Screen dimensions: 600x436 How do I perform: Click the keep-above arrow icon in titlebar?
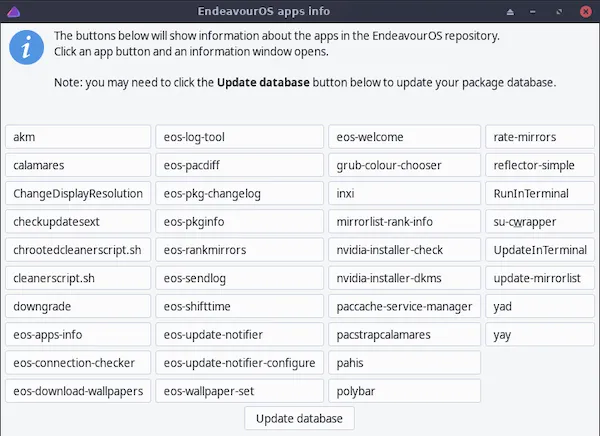pyautogui.click(x=510, y=12)
